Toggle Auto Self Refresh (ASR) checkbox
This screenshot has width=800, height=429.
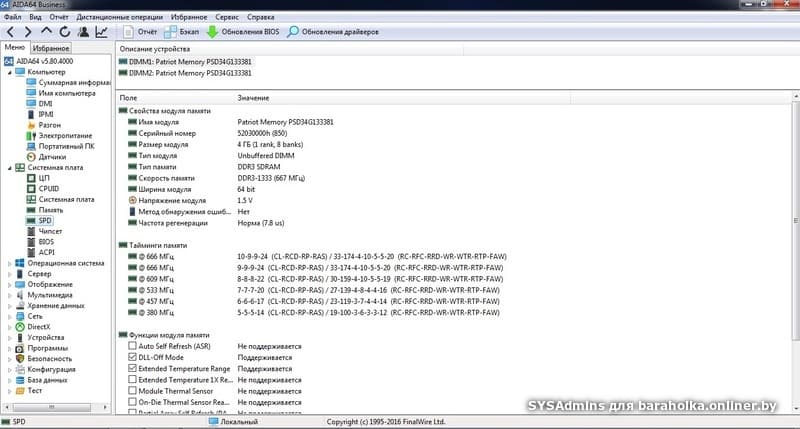(x=132, y=346)
